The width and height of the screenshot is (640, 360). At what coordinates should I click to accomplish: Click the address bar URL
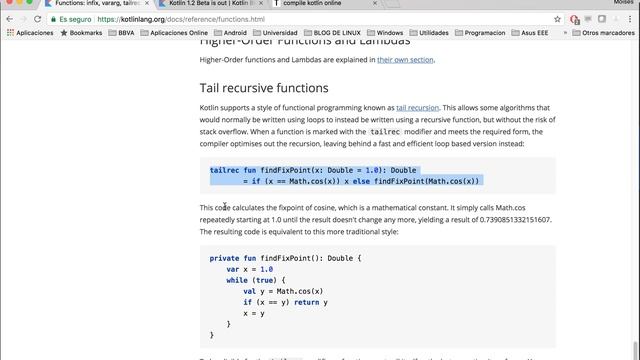(181, 19)
